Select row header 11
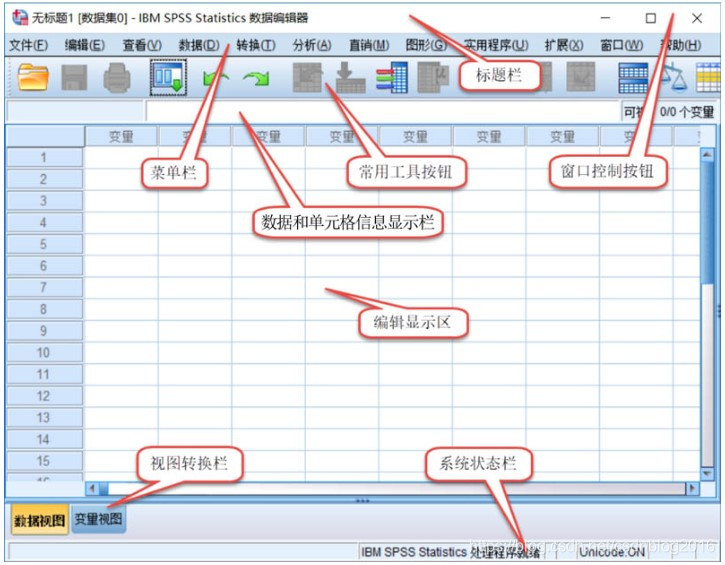This screenshot has width=725, height=565. (44, 375)
